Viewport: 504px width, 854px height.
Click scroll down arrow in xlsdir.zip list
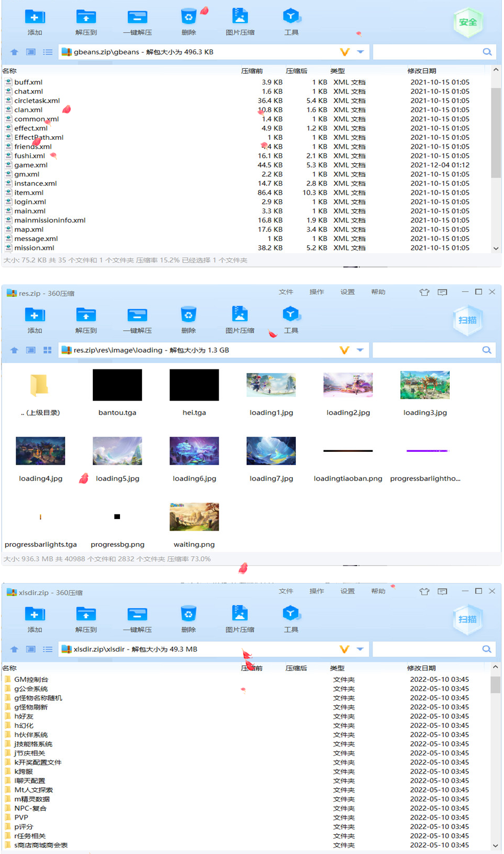pyautogui.click(x=496, y=846)
